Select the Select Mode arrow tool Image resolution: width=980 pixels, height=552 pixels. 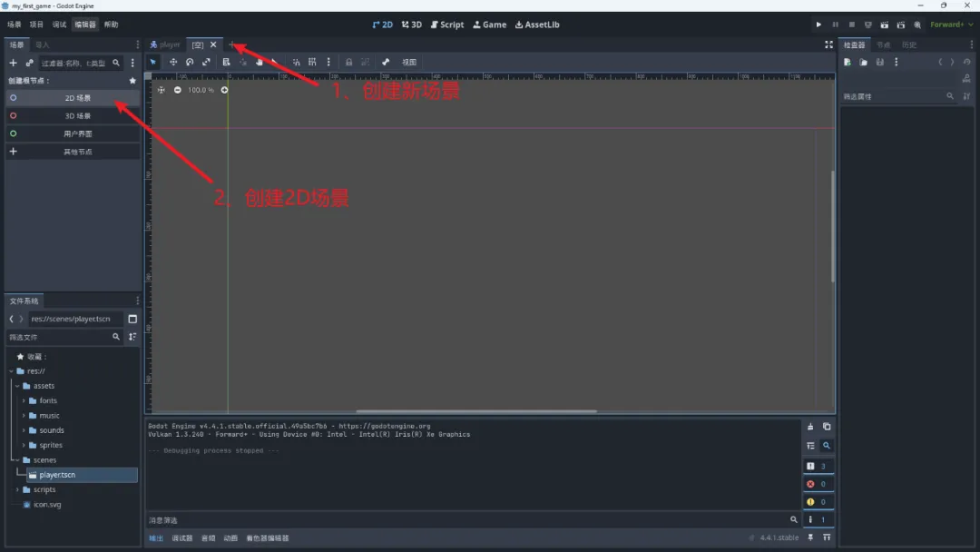pyautogui.click(x=153, y=62)
